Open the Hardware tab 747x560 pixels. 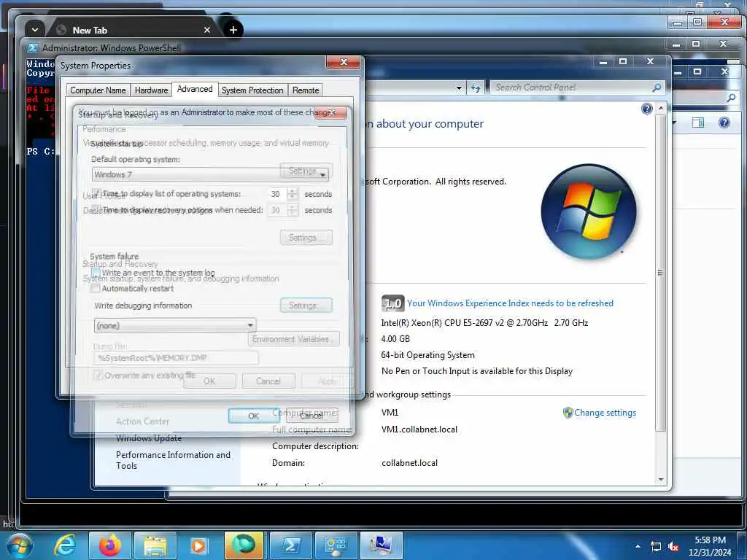[151, 90]
